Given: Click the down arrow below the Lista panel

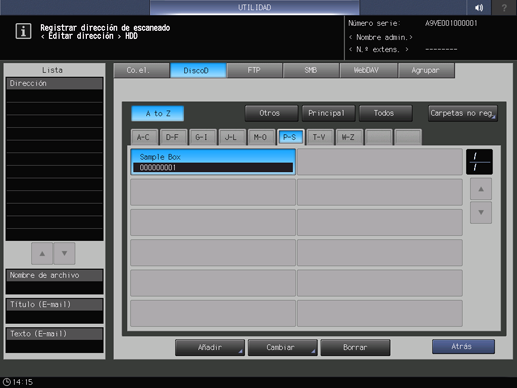Looking at the screenshot, I should 64,254.
